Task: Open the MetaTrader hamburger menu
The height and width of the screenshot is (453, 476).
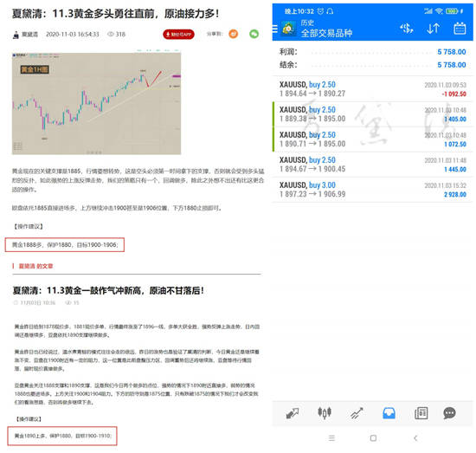Action: pyautogui.click(x=274, y=29)
